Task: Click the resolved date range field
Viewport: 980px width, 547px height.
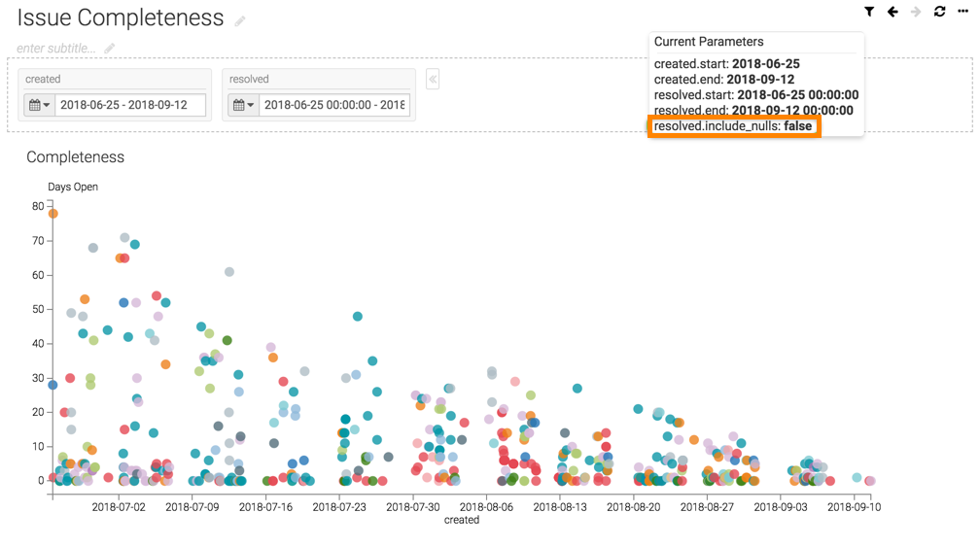Action: [333, 105]
